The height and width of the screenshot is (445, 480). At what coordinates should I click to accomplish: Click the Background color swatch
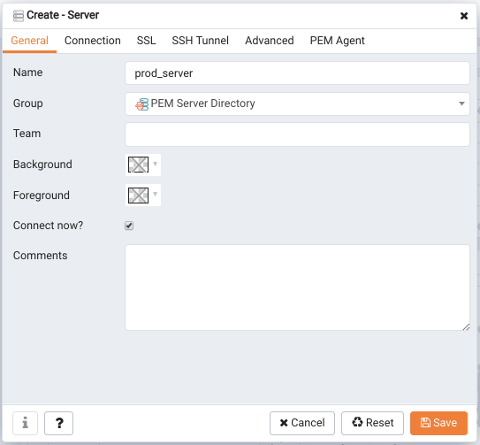pos(138,165)
